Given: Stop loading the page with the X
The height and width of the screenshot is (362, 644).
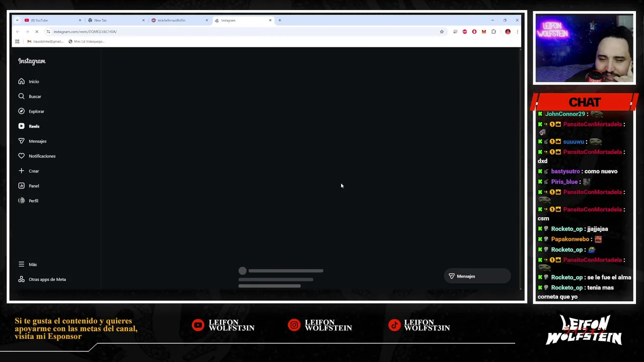Looking at the screenshot, I should click(37, 32).
